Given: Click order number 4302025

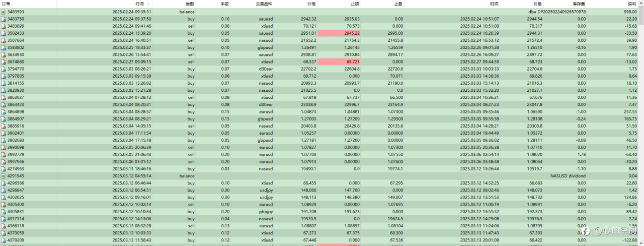Looking at the screenshot, I should pos(16,198).
